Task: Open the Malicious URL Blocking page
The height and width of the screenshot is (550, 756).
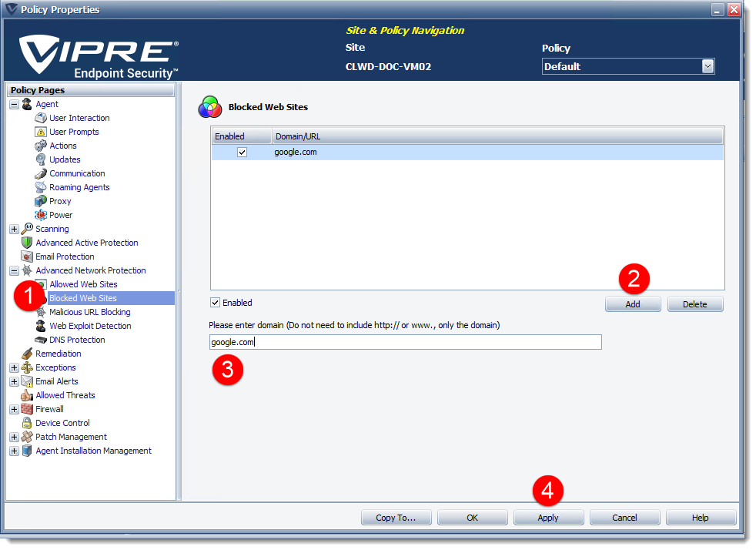Action: (x=89, y=312)
